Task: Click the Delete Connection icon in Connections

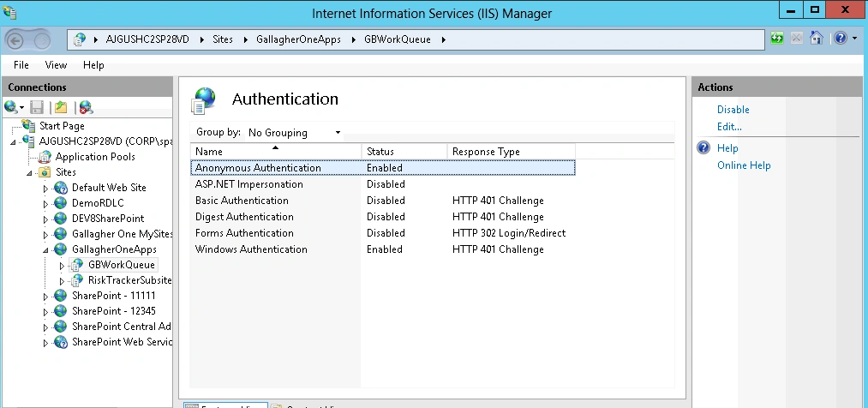Action: click(x=86, y=107)
